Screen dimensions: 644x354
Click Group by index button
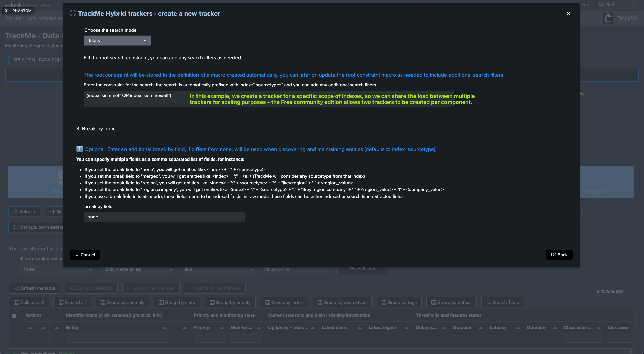284,302
